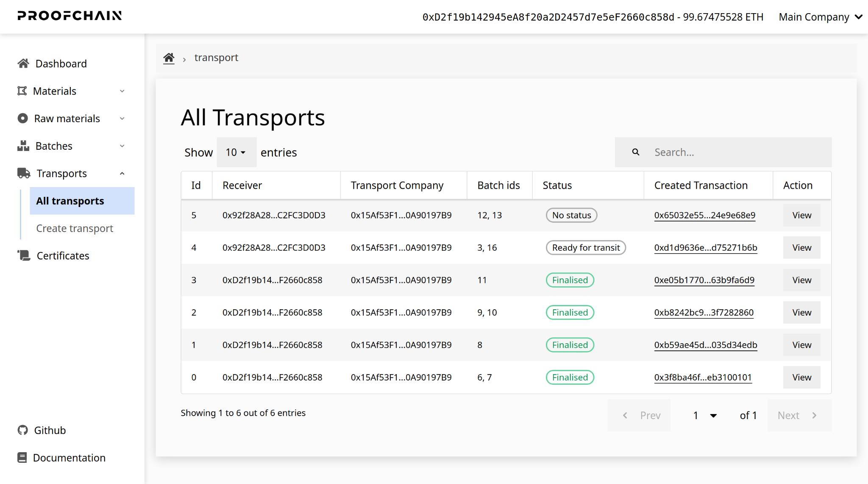Image resolution: width=868 pixels, height=484 pixels.
Task: Focus the Search input field
Action: click(x=723, y=152)
